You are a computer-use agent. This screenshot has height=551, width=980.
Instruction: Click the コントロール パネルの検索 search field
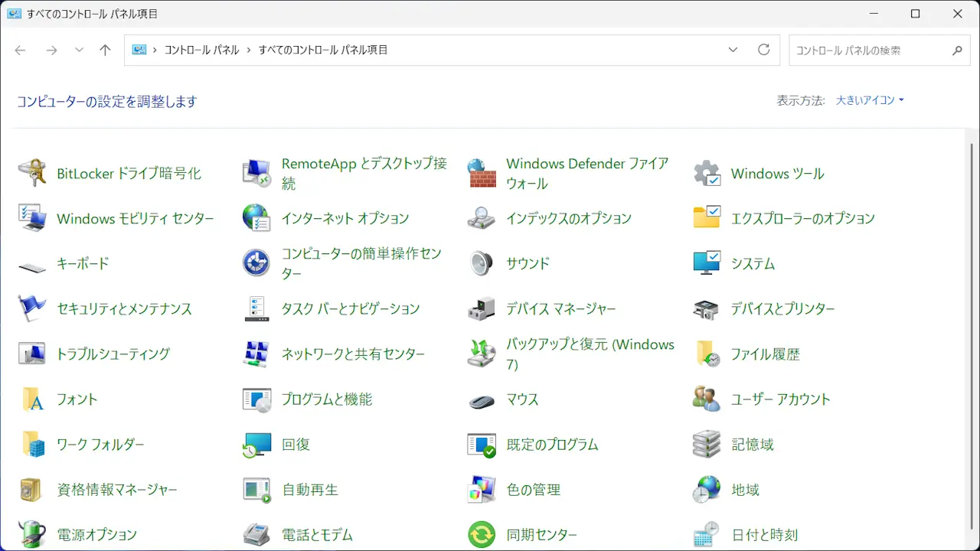pyautogui.click(x=869, y=51)
